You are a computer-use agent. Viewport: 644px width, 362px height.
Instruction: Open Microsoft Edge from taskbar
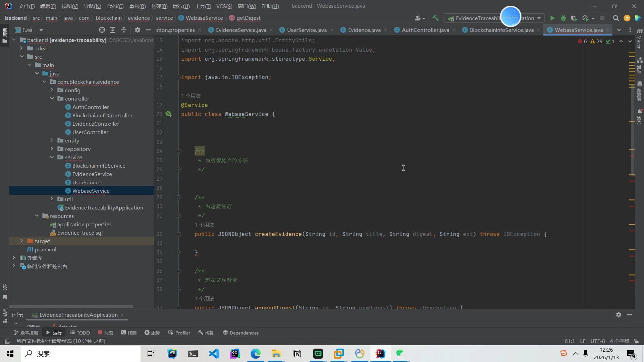click(x=255, y=354)
